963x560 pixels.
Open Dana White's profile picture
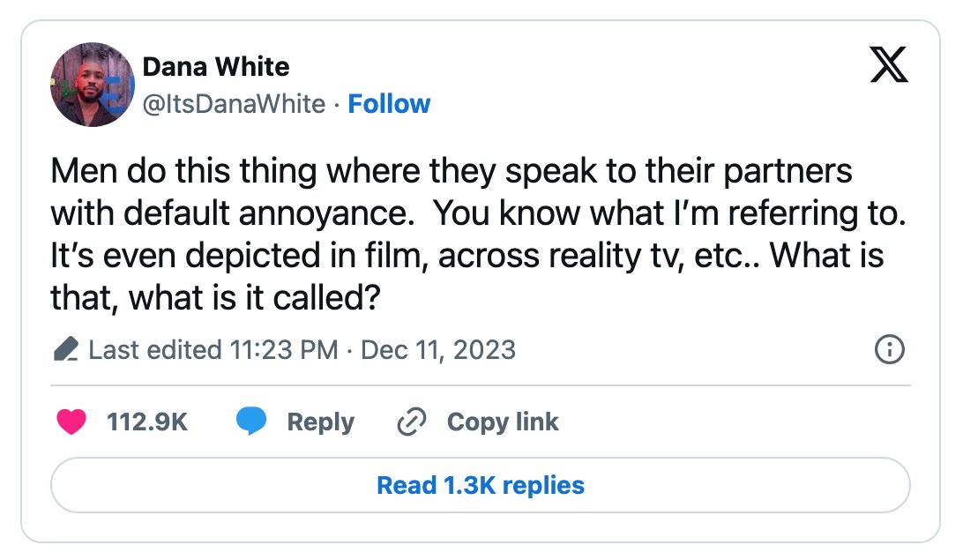tap(92, 85)
